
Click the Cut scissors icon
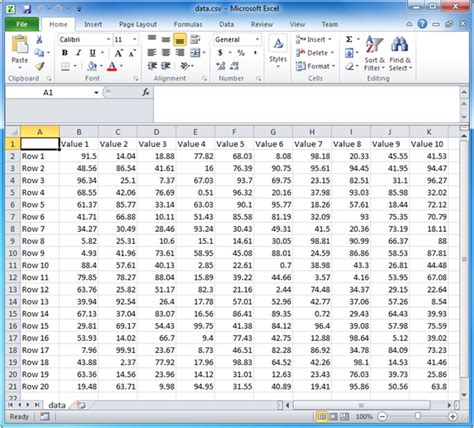(x=39, y=40)
